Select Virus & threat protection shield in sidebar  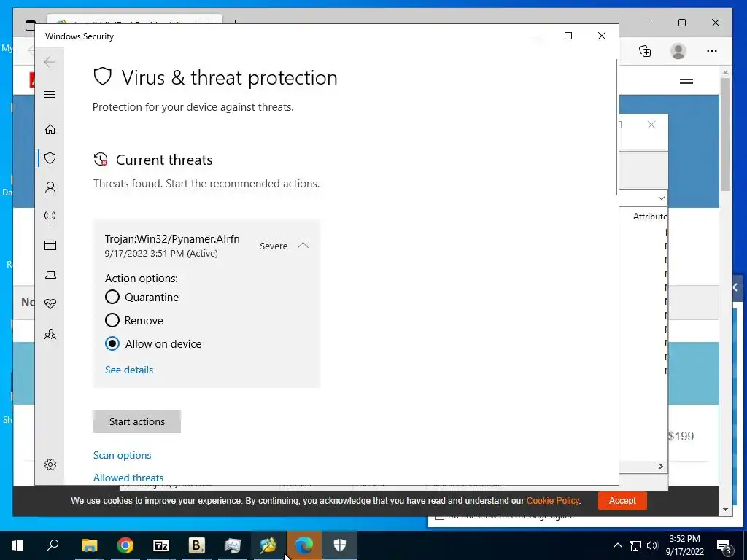point(50,158)
